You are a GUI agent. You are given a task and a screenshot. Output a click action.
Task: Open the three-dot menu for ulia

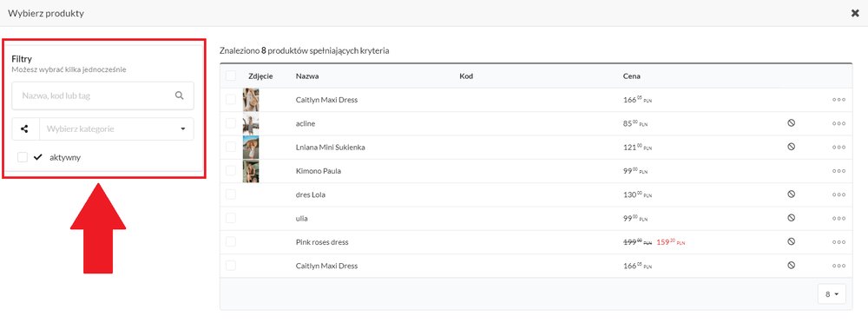tap(838, 219)
